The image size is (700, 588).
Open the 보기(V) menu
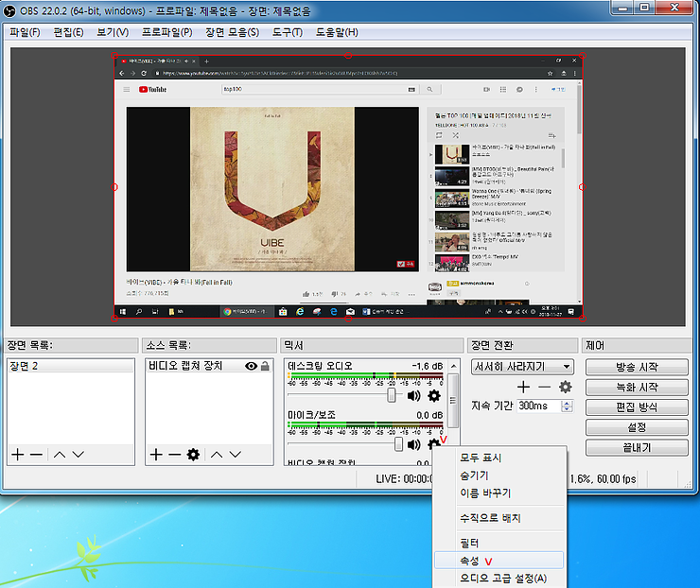coord(113,32)
